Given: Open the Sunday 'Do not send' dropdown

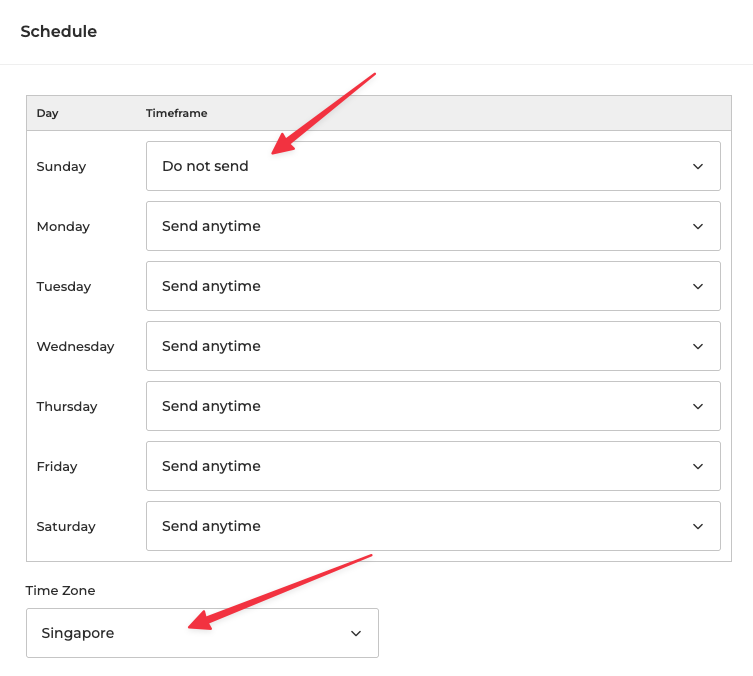Looking at the screenshot, I should 432,166.
